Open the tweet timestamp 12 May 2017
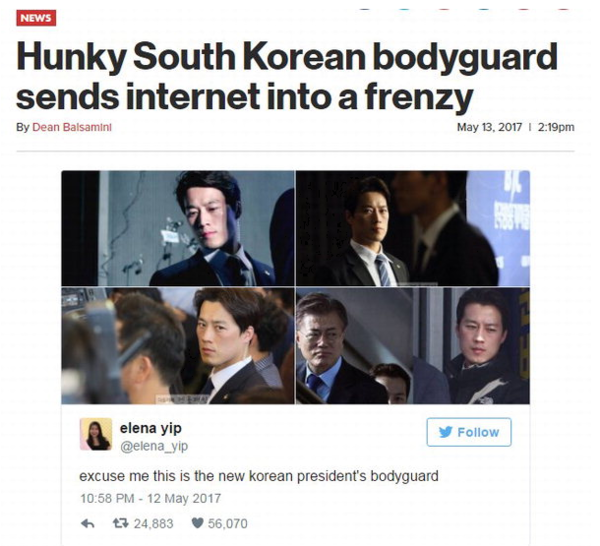 [x=150, y=498]
